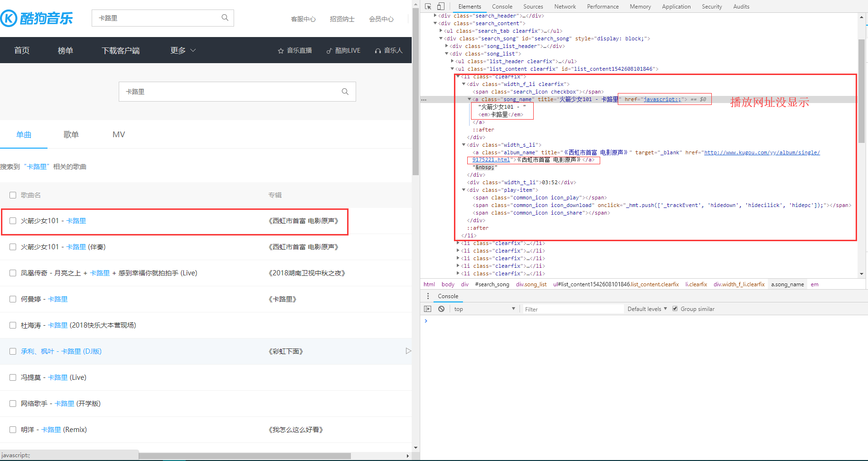Open DevTools Network tab
Viewport: 868px width, 461px height.
click(x=565, y=7)
